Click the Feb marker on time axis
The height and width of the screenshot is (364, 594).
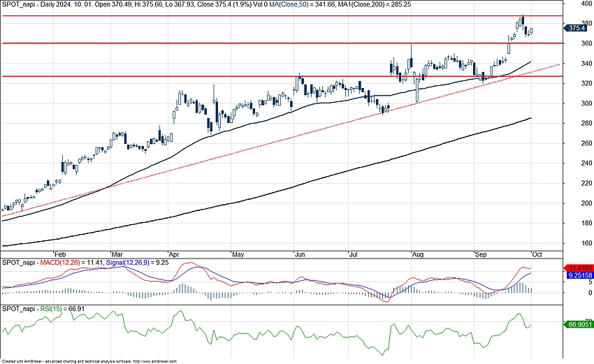click(59, 254)
